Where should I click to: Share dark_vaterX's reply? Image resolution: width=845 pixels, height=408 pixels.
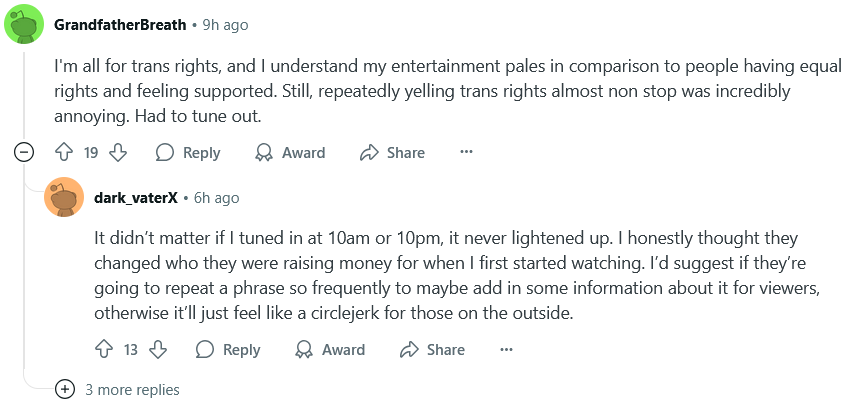pos(432,350)
